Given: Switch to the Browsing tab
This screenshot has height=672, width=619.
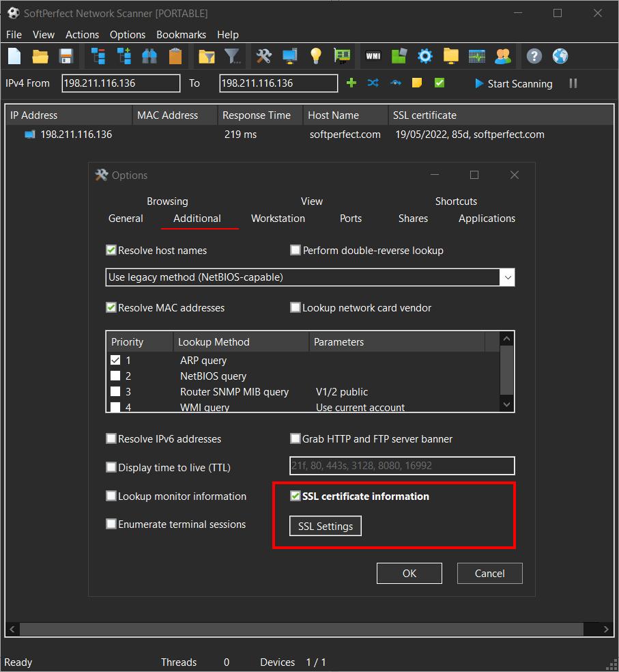Looking at the screenshot, I should tap(167, 201).
